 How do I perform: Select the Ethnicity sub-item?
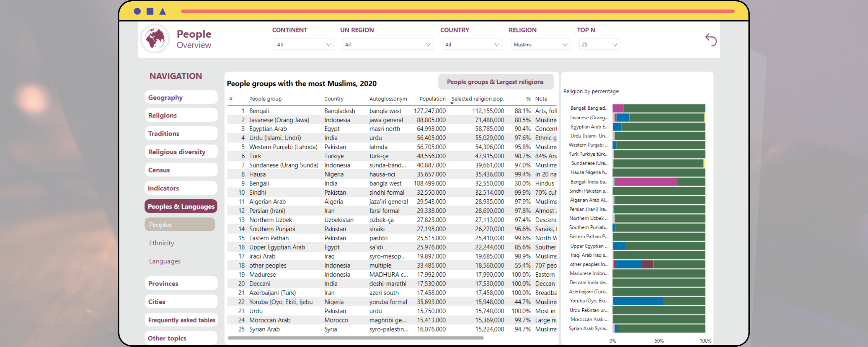(x=162, y=243)
